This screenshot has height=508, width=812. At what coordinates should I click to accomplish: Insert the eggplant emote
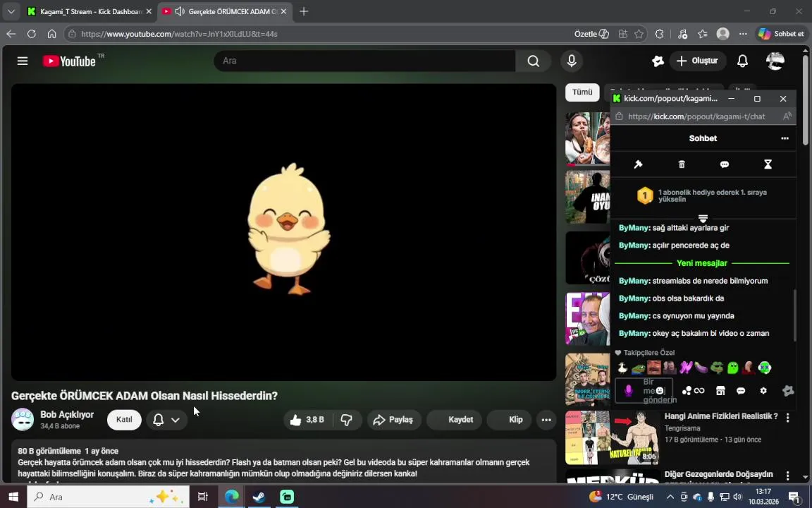coord(701,368)
